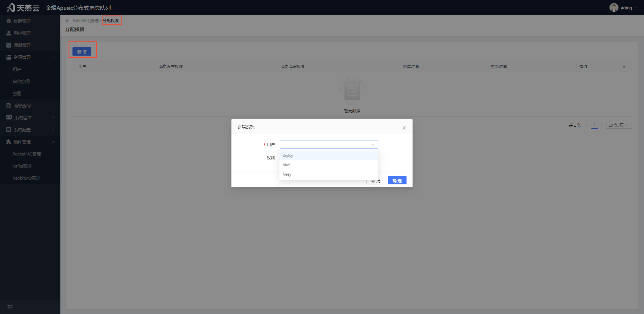Image resolution: width=644 pixels, height=314 pixels.
Task: Click the 资源管理 server icon
Action: (9, 57)
